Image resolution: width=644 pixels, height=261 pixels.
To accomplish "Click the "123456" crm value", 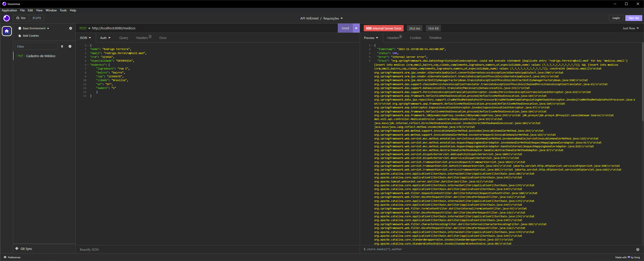I will 107,57.
